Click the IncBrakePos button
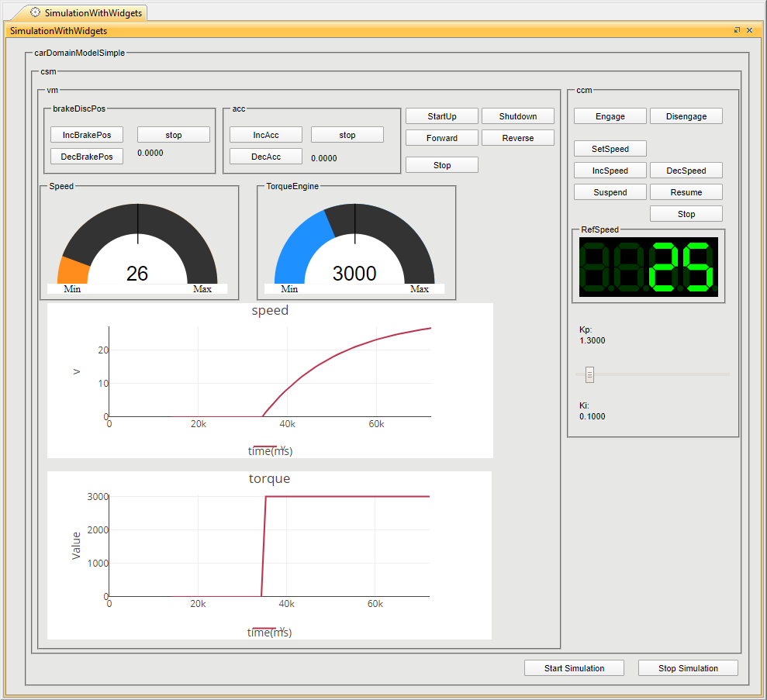Viewport: 767px width, 700px height. point(87,135)
